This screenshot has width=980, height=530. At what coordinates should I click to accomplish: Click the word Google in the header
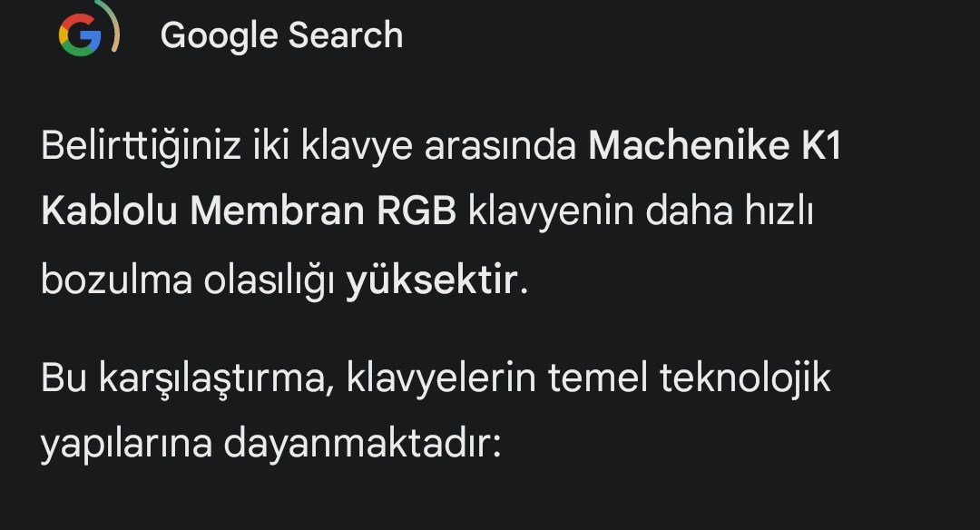(218, 36)
